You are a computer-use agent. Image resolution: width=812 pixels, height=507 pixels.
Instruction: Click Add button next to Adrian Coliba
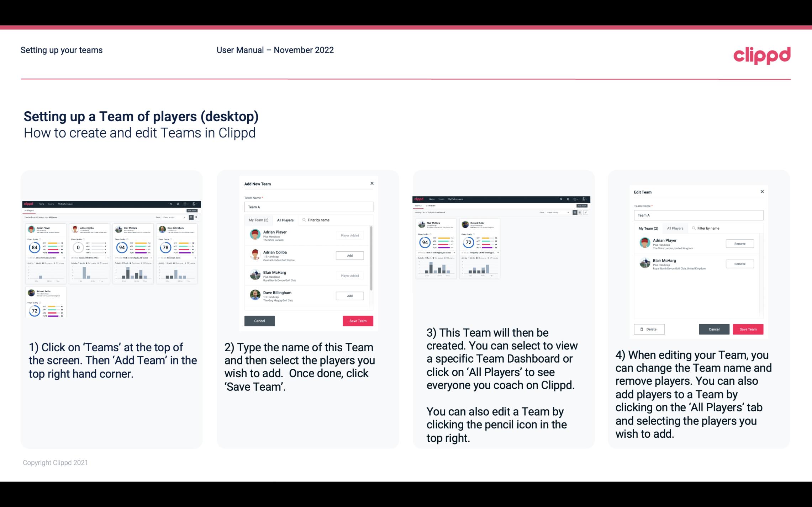tap(349, 255)
